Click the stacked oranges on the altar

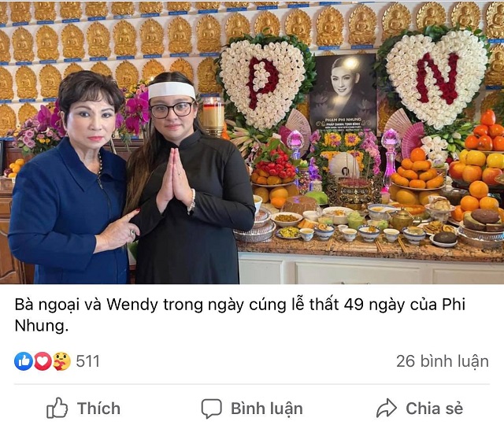pyautogui.click(x=417, y=170)
